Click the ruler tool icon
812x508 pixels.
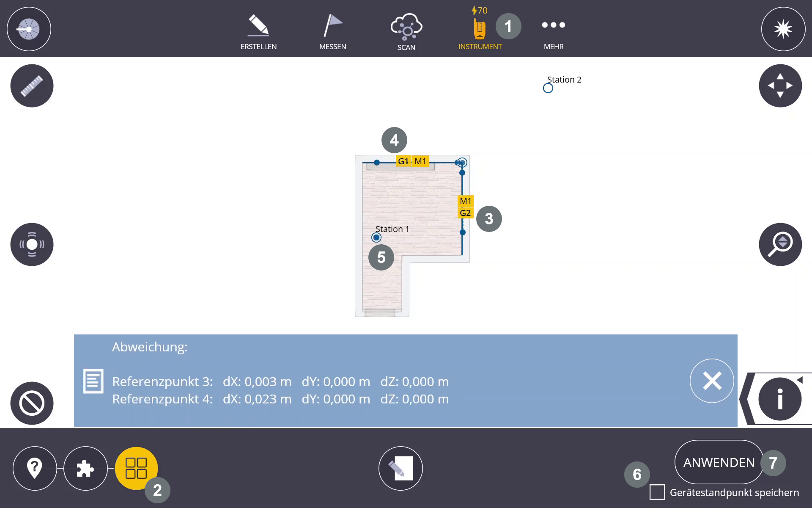pyautogui.click(x=32, y=86)
